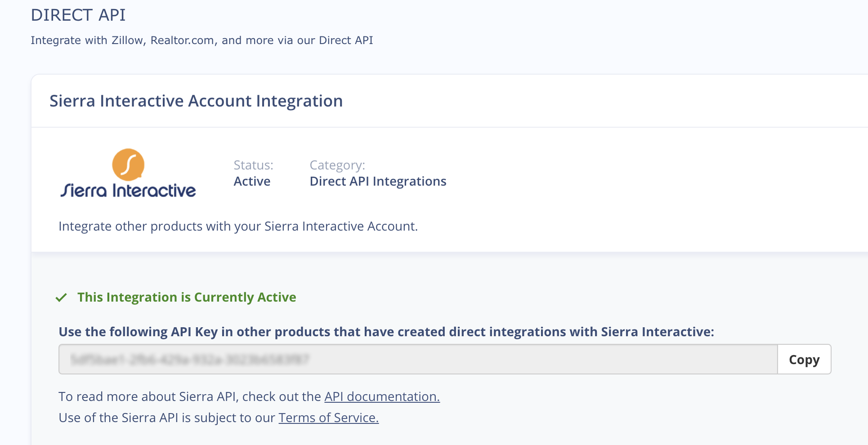Click the Use the following API Key instruction
868x445 pixels.
[386, 332]
